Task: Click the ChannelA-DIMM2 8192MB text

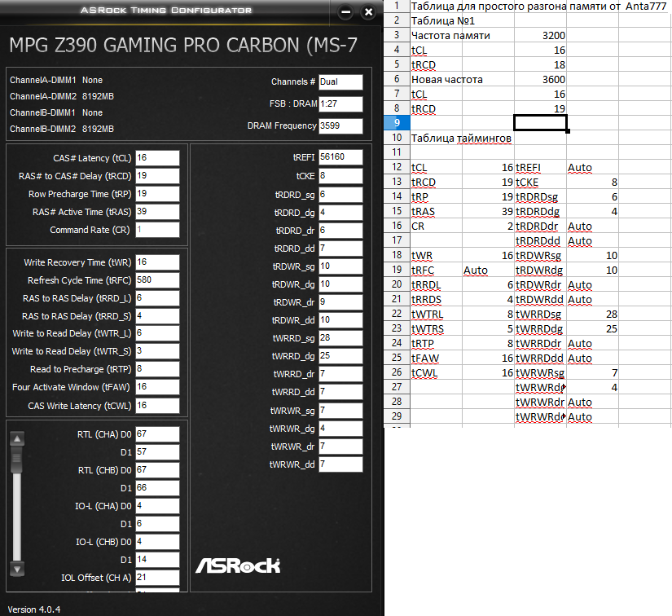Action: 62,96
